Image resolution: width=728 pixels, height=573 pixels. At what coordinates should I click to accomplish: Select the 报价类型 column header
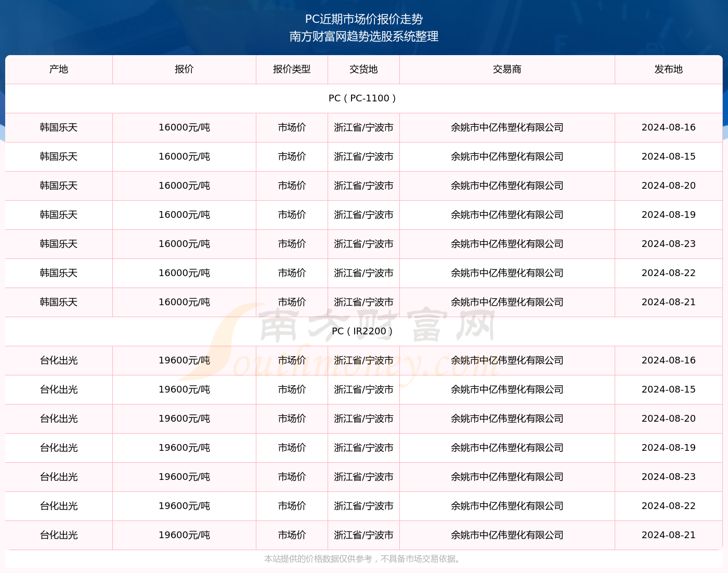[x=292, y=69]
